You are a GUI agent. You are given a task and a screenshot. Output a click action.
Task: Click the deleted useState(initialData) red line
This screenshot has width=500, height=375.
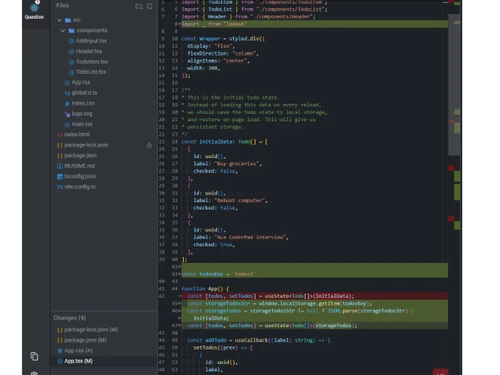coord(314,296)
